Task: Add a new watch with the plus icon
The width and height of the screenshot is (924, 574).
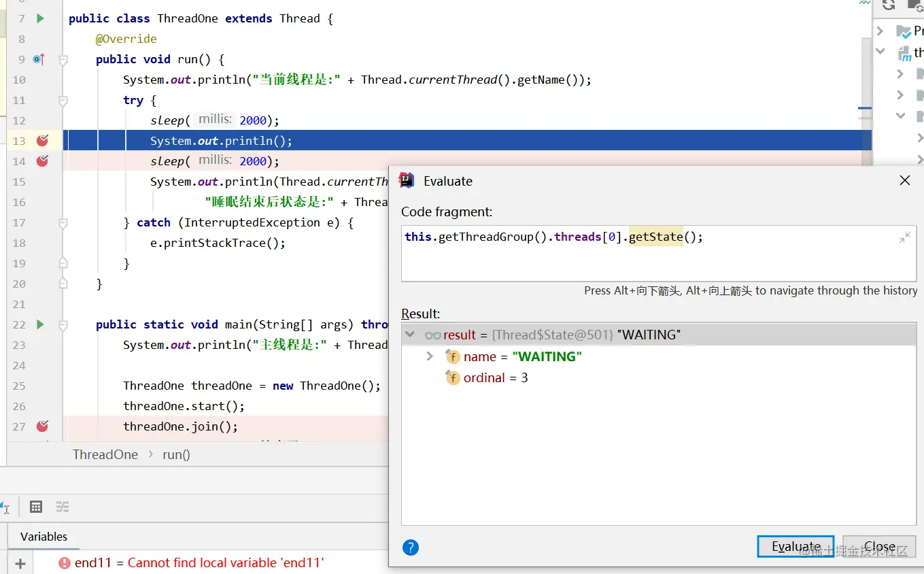Action: point(20,563)
